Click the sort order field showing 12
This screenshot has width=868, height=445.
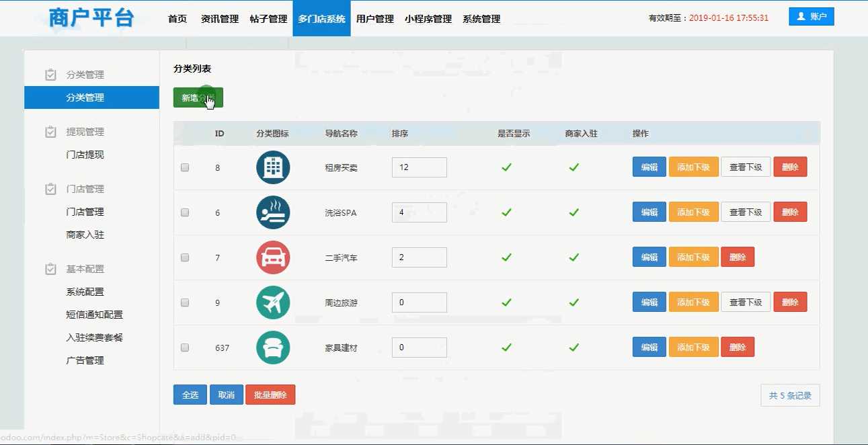click(x=419, y=167)
